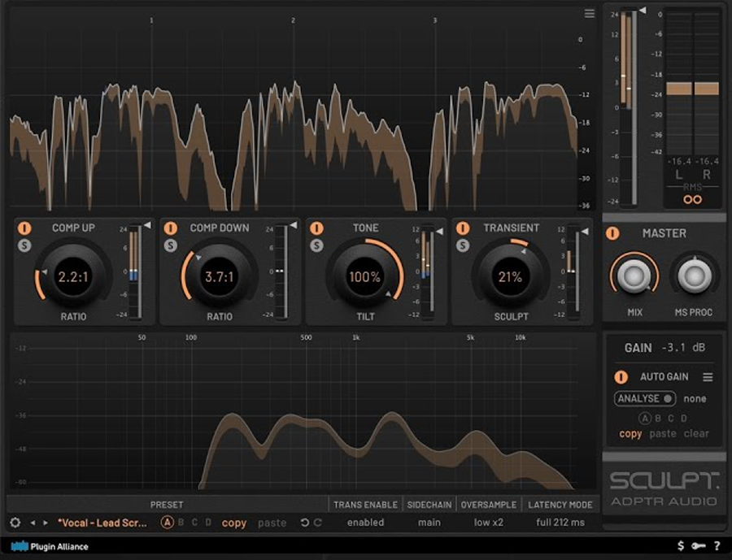
Task: Toggle TRANSIENT module power button
Action: pos(463,228)
